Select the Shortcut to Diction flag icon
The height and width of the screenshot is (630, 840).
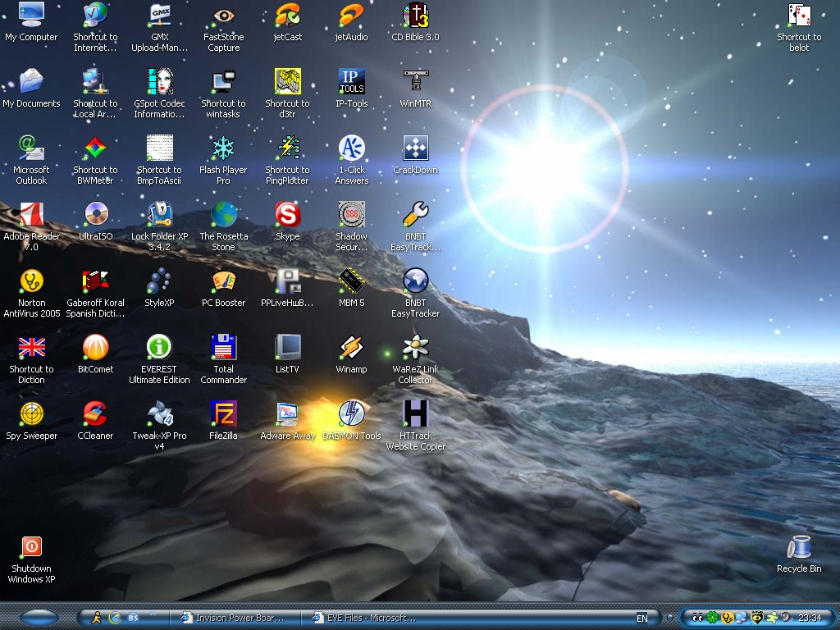point(32,347)
